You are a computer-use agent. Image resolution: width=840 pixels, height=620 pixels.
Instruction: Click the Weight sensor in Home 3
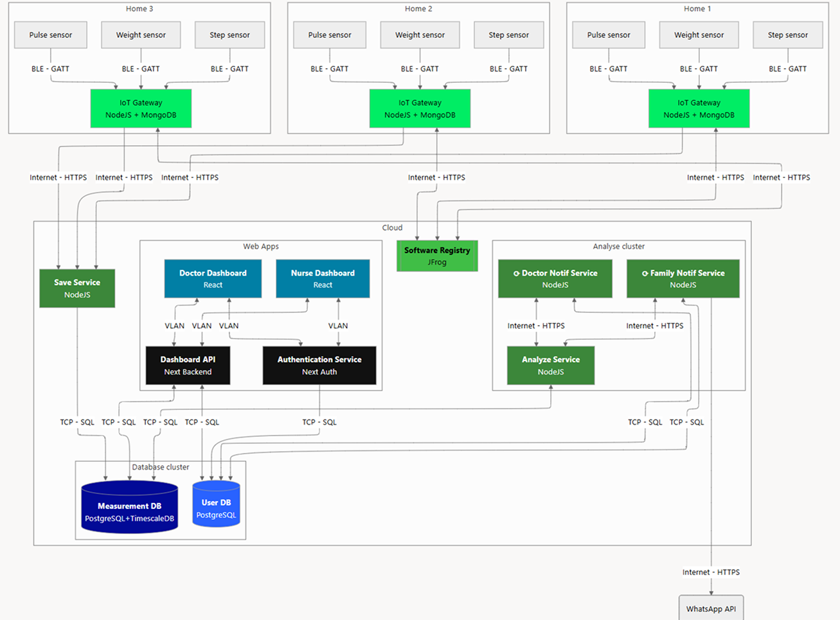point(141,35)
